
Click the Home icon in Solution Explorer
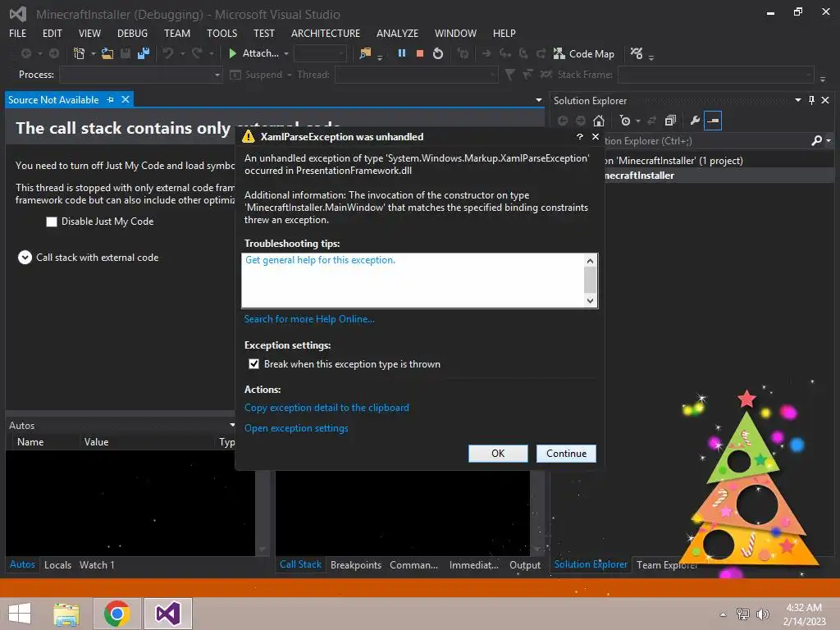click(x=598, y=121)
